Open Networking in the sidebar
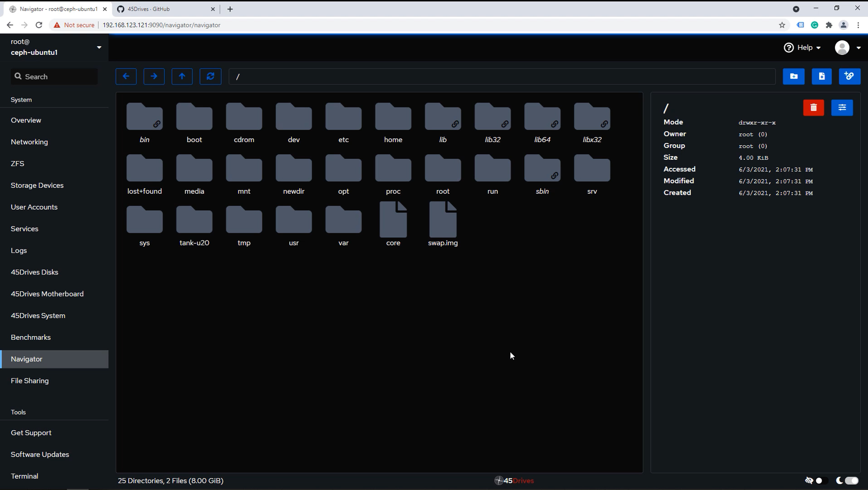The height and width of the screenshot is (490, 868). (54, 142)
